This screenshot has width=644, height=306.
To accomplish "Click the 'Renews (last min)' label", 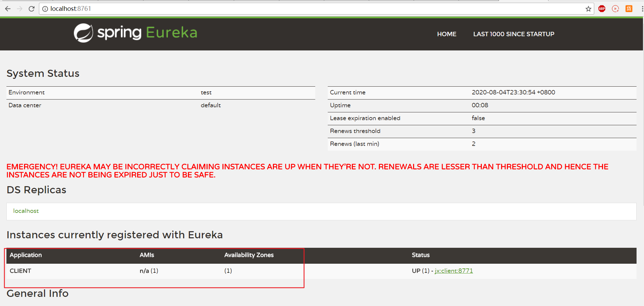I will tap(355, 144).
